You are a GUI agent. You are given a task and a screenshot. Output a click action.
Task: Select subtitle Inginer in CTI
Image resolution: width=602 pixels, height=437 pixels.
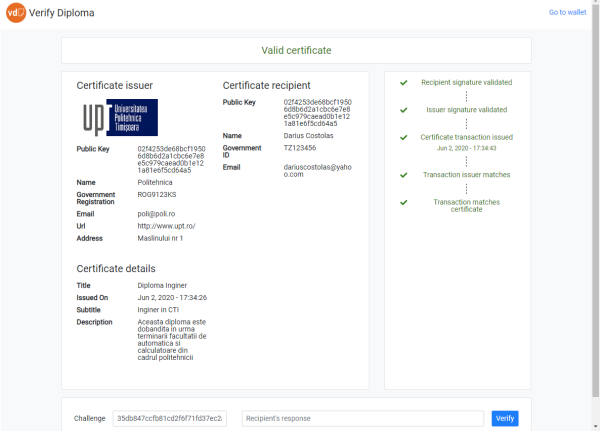158,310
